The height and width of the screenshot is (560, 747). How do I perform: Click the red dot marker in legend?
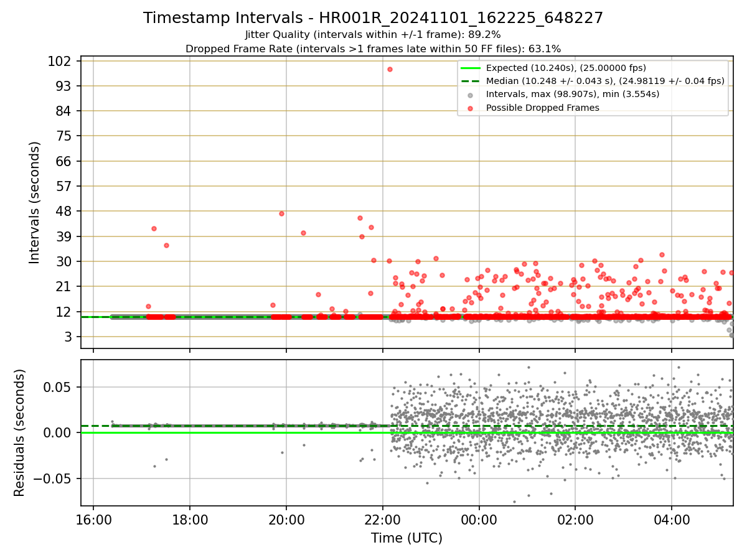tap(470, 108)
